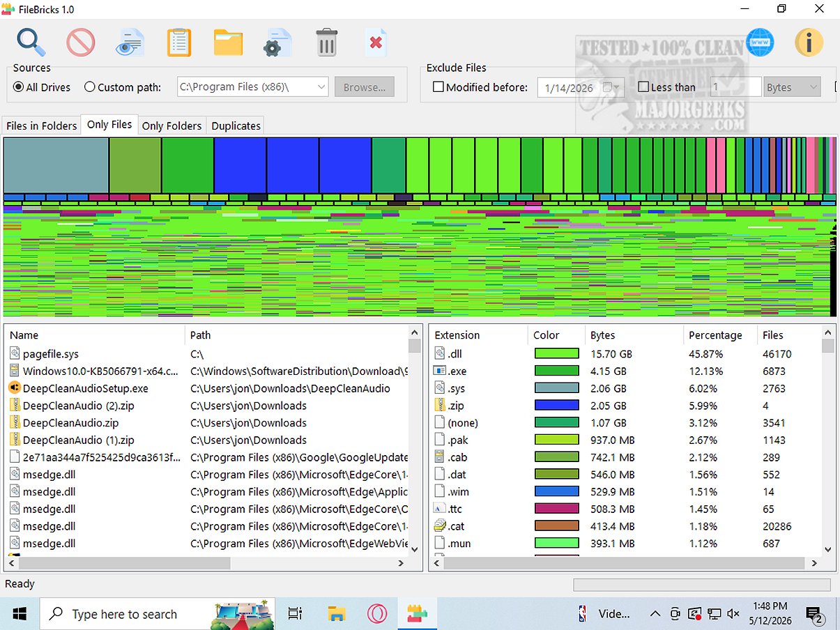
Task: Sort by the Percentage column header
Action: (x=721, y=335)
